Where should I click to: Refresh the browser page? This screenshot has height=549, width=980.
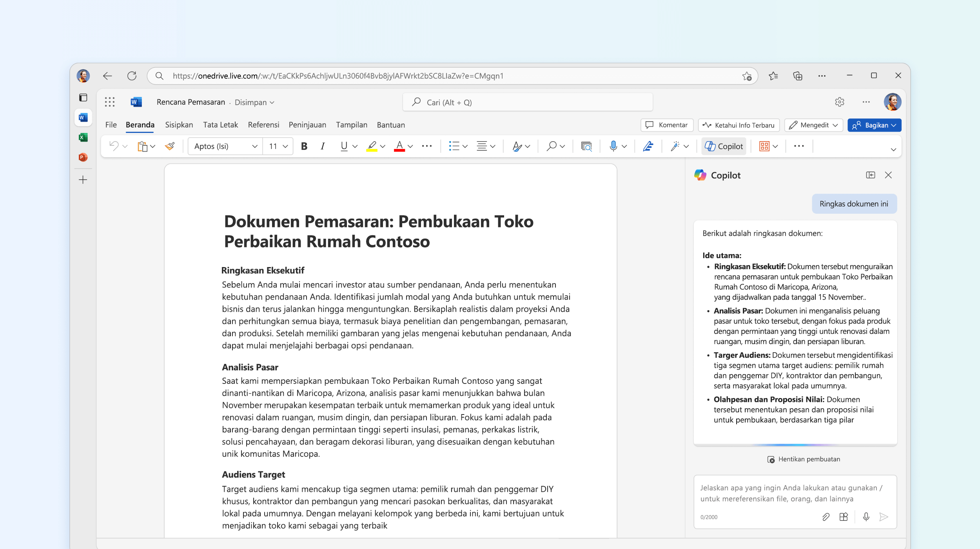pyautogui.click(x=132, y=76)
